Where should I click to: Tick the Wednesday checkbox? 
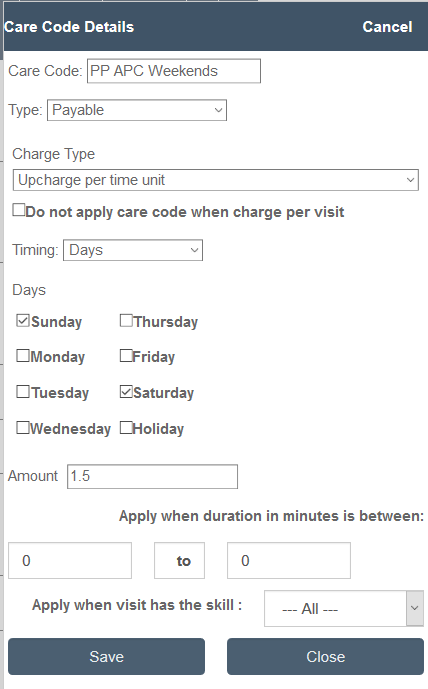(23, 428)
